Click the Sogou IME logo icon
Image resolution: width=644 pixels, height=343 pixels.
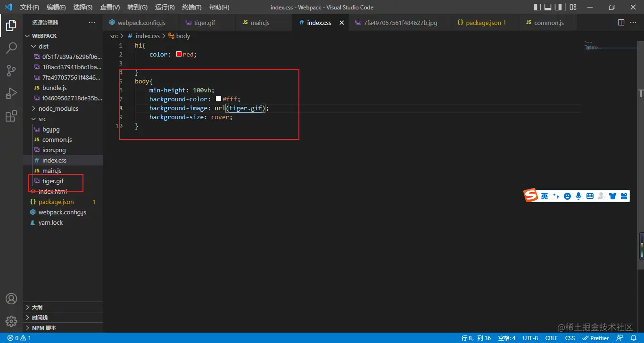(x=531, y=196)
